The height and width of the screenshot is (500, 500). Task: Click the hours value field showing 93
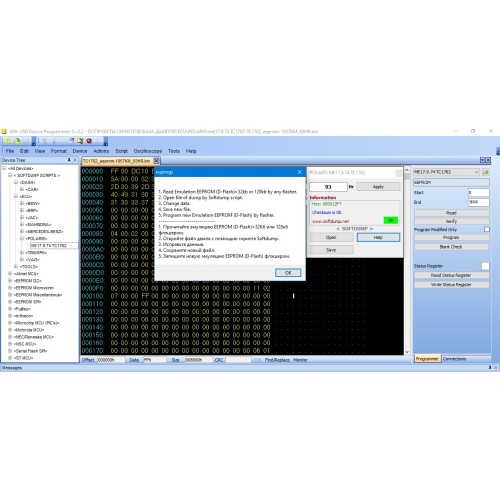(x=328, y=187)
